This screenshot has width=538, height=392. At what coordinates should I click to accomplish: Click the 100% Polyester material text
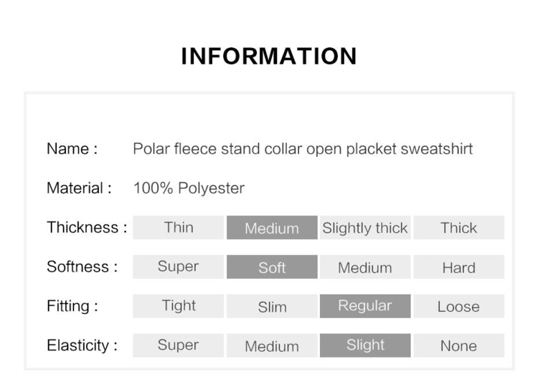pos(189,188)
